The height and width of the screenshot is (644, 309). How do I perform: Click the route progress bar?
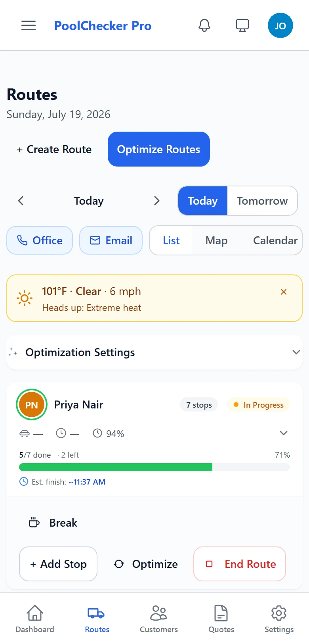coord(154,467)
